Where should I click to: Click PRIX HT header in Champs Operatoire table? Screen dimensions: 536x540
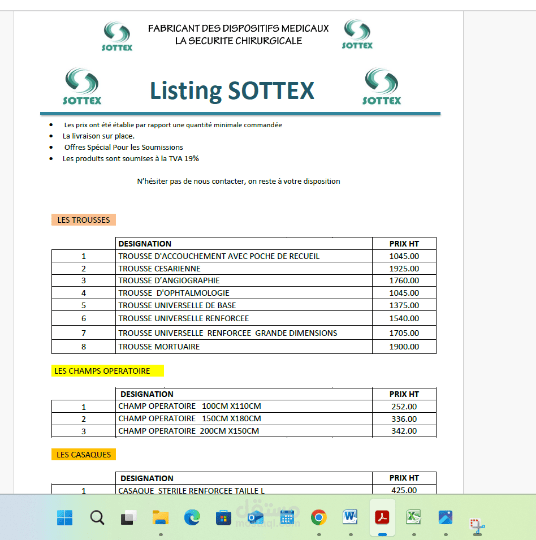pyautogui.click(x=404, y=394)
